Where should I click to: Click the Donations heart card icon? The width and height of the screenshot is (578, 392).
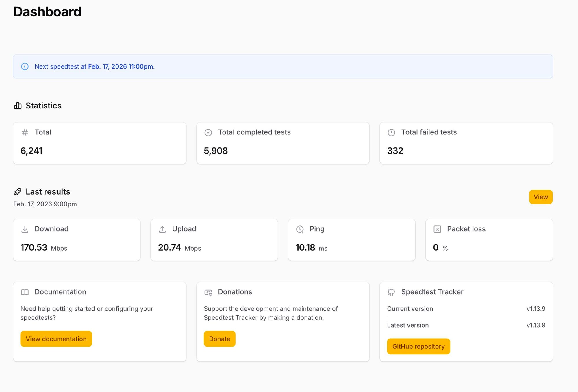208,293
